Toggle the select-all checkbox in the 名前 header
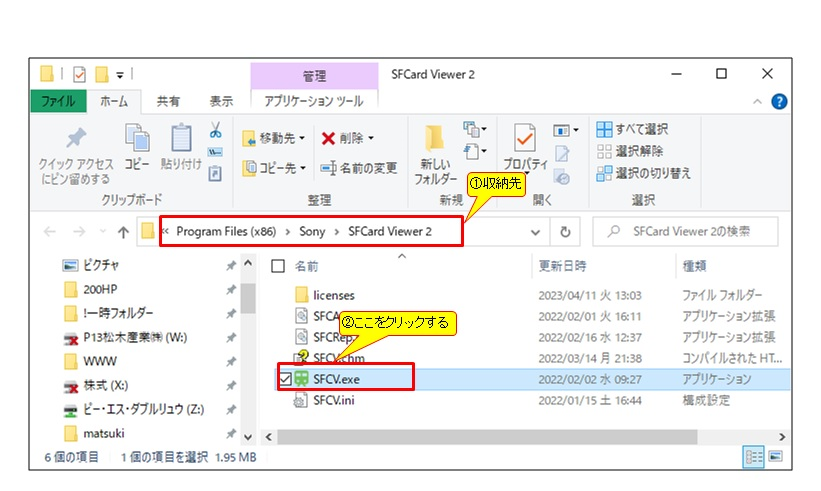Screen dimensions: 821x491 278,267
